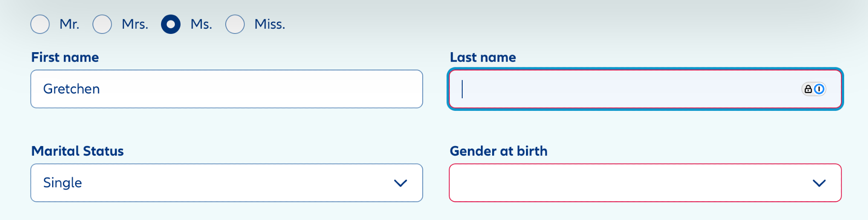Click the "Marital Status" field label

coord(78,151)
